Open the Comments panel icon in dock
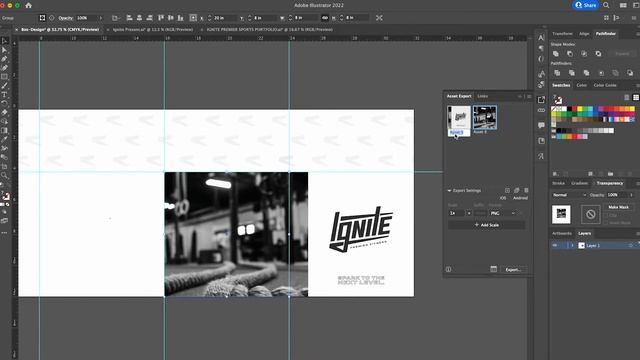 tap(541, 125)
